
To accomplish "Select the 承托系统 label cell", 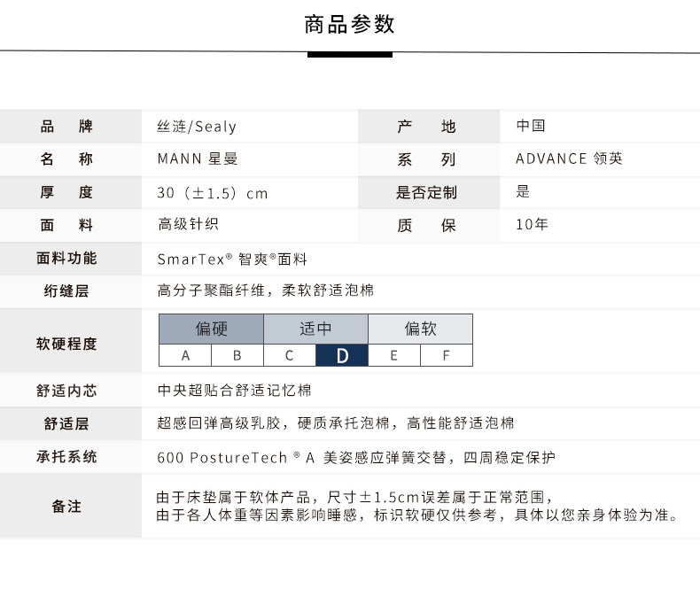I will tap(71, 457).
